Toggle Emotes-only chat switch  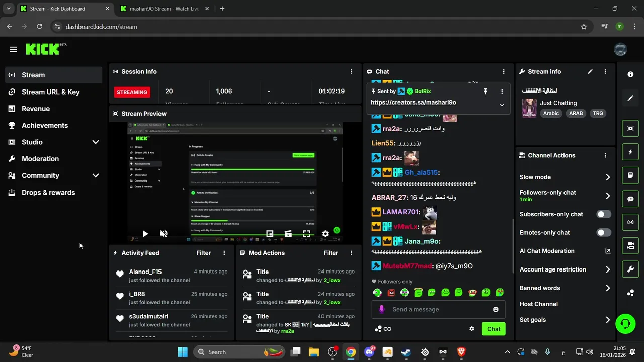pyautogui.click(x=604, y=232)
